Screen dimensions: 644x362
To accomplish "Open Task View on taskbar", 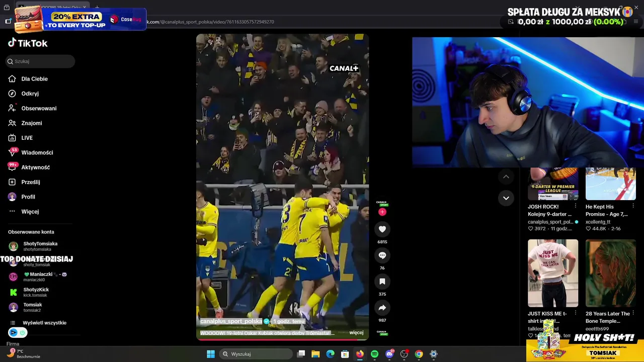I will (301, 354).
